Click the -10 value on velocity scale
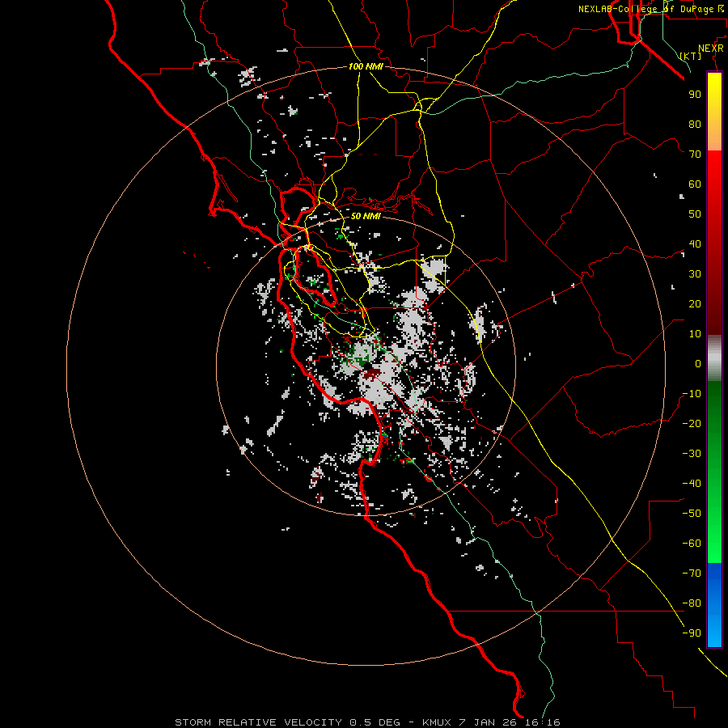The image size is (728, 728). [692, 394]
